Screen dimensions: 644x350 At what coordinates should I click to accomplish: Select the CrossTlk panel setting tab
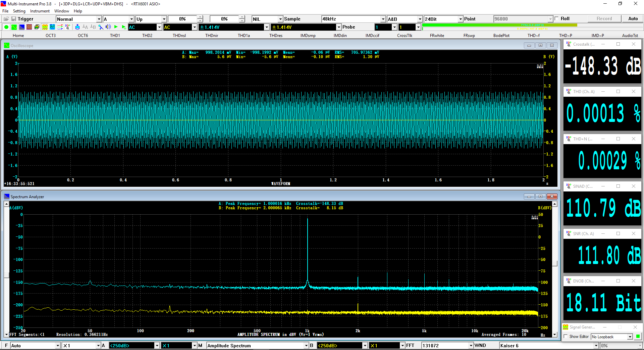point(405,35)
